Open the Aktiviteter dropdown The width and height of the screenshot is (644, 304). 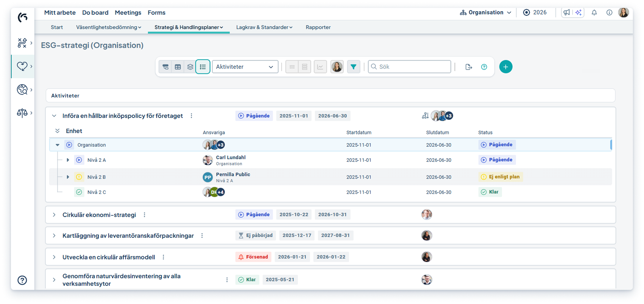(245, 67)
